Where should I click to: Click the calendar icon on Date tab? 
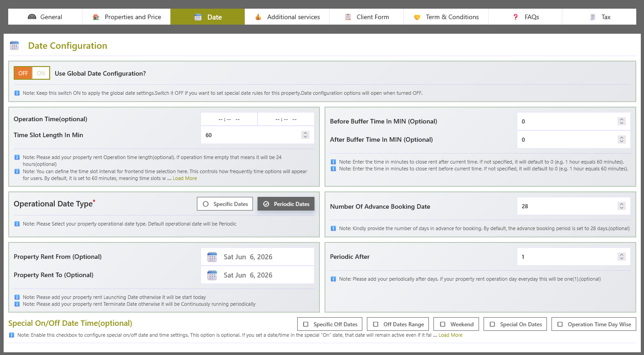[198, 17]
